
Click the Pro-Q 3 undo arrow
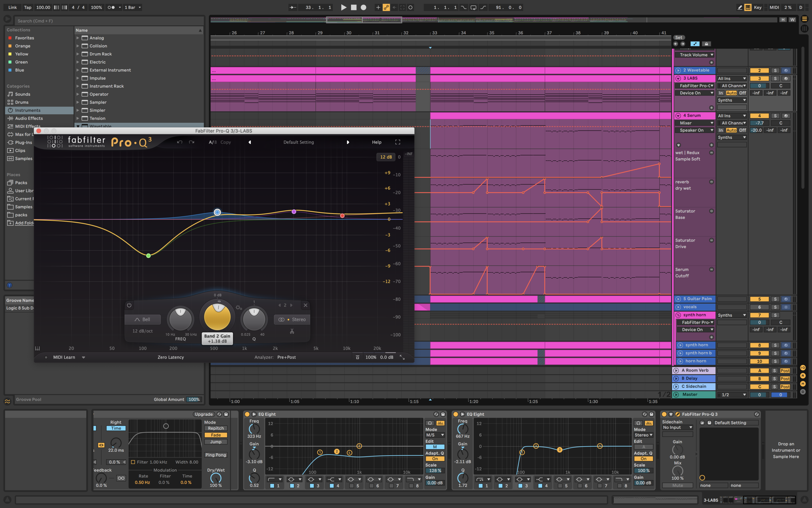[x=180, y=142]
